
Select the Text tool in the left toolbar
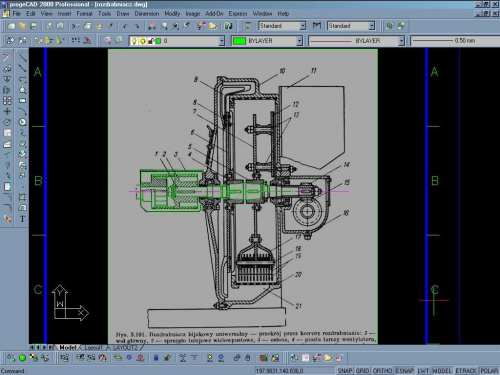[22, 219]
